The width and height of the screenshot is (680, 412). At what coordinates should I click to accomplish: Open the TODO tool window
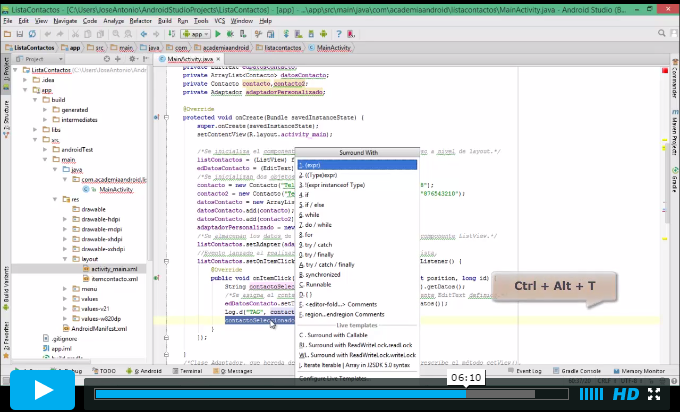pyautogui.click(x=104, y=371)
